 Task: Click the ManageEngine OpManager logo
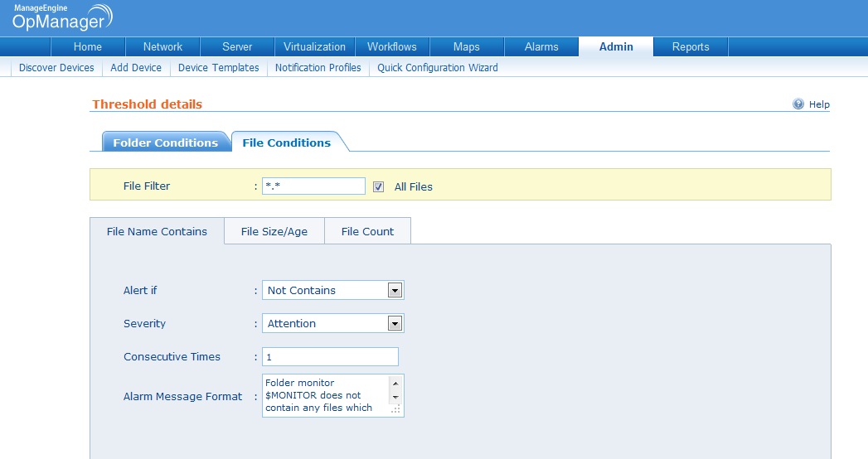tap(62, 17)
